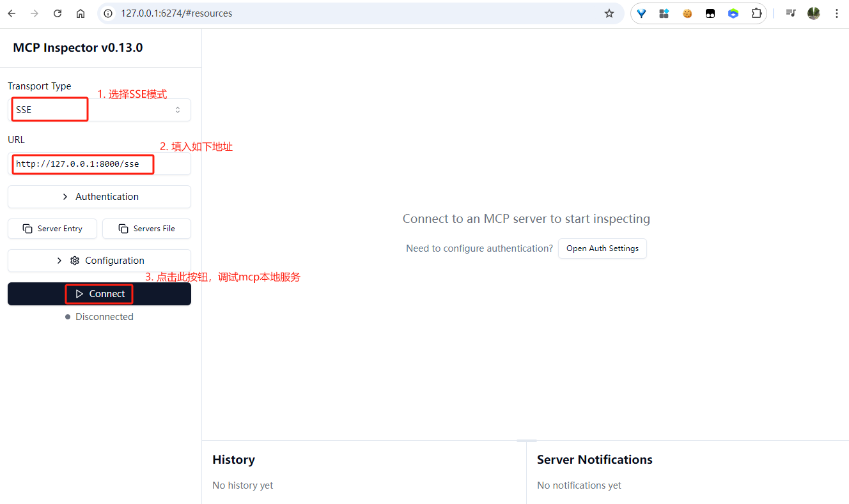Click the History heading
849x504 pixels.
233,460
